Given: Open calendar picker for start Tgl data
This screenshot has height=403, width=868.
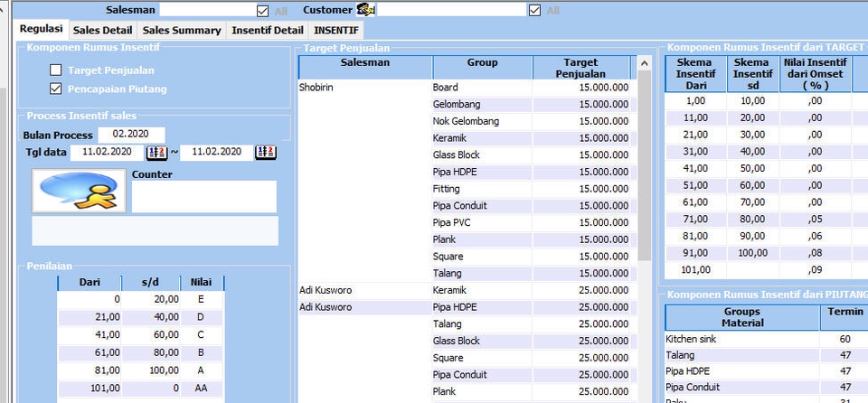Looking at the screenshot, I should tap(156, 152).
